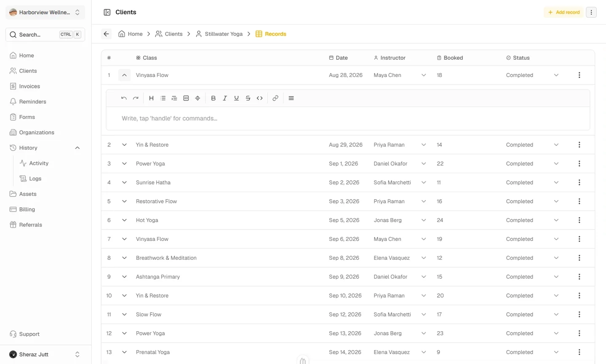This screenshot has height=364, width=606.
Task: Toggle underline formatting
Action: 237,98
